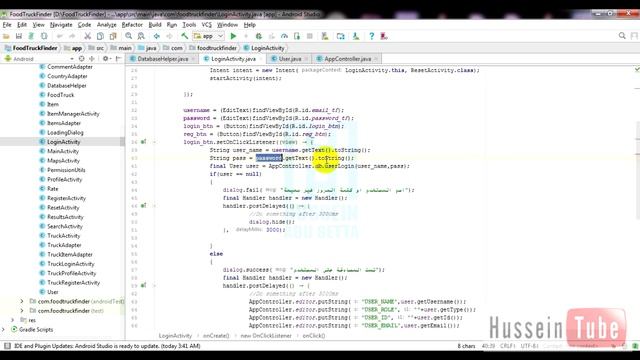The height and width of the screenshot is (360, 640).
Task: Click the CRLF line separator in status bar
Action: [507, 346]
